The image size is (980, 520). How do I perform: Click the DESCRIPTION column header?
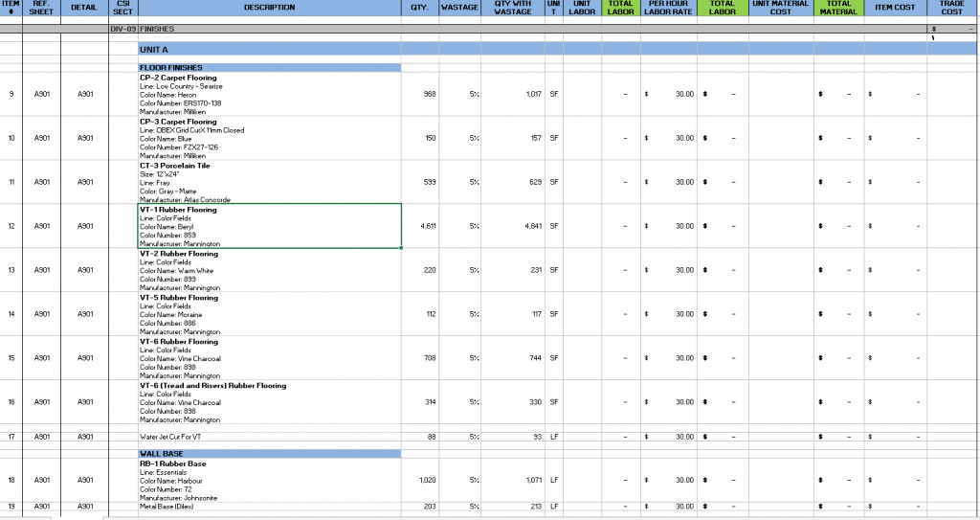[x=269, y=8]
